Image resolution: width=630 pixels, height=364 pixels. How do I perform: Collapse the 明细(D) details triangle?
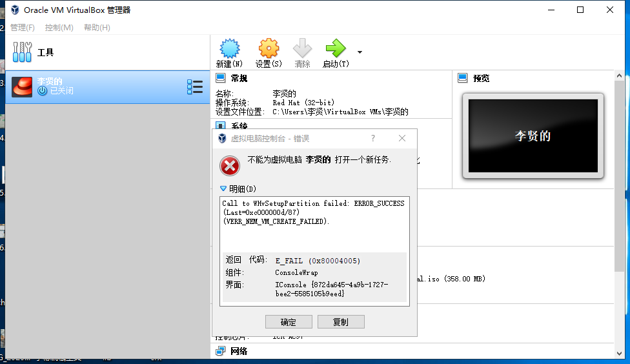coord(223,188)
